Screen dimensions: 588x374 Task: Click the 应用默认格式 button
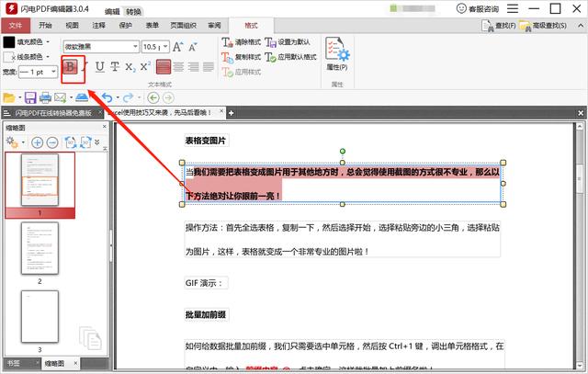(290, 57)
